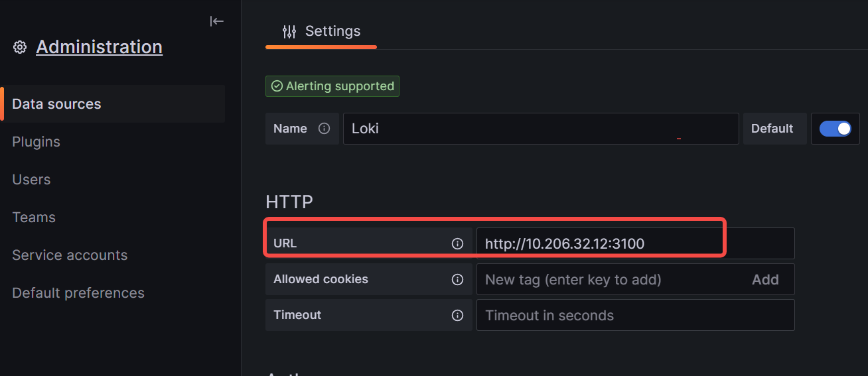Click the info icon beside Timeout
The height and width of the screenshot is (376, 868).
click(457, 316)
